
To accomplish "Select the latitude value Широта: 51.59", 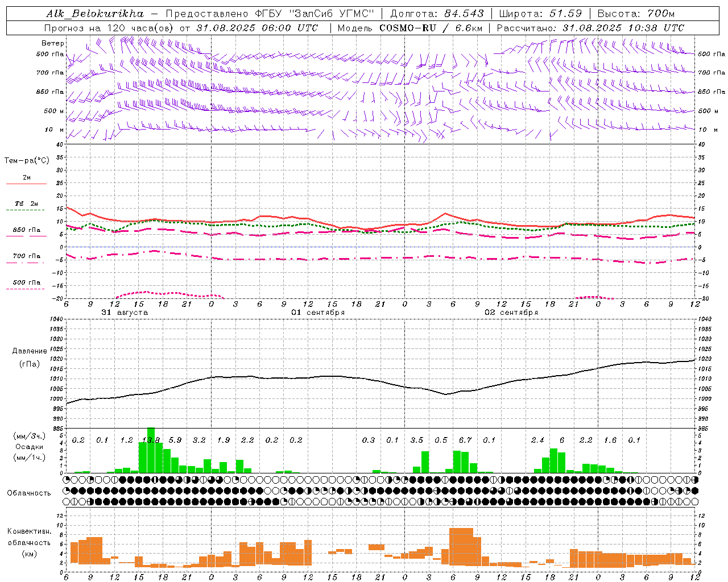I will click(x=540, y=14).
